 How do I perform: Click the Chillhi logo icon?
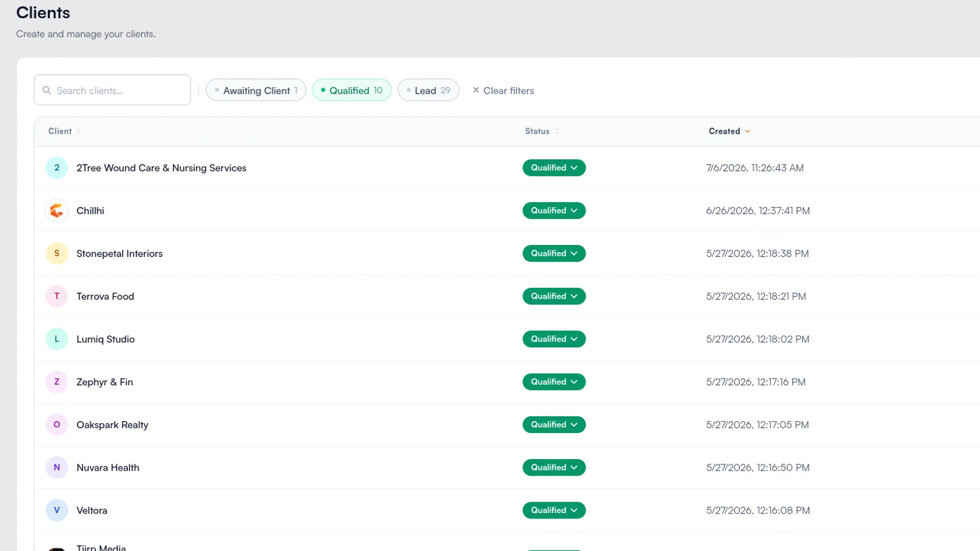[x=57, y=211]
